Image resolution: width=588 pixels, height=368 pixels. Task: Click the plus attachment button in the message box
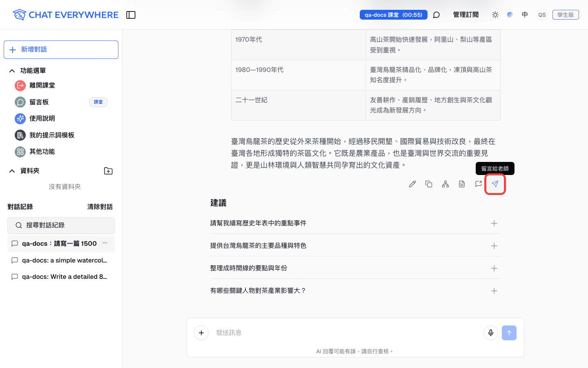201,333
